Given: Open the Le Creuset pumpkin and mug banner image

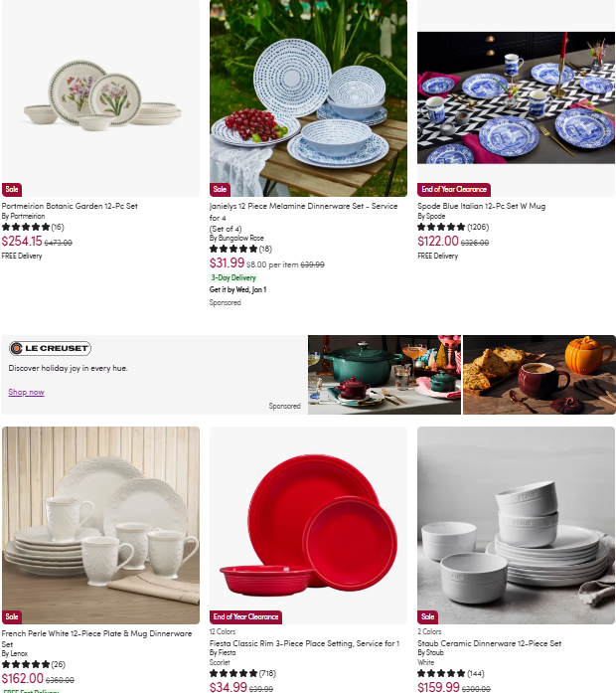Looking at the screenshot, I should [539, 375].
